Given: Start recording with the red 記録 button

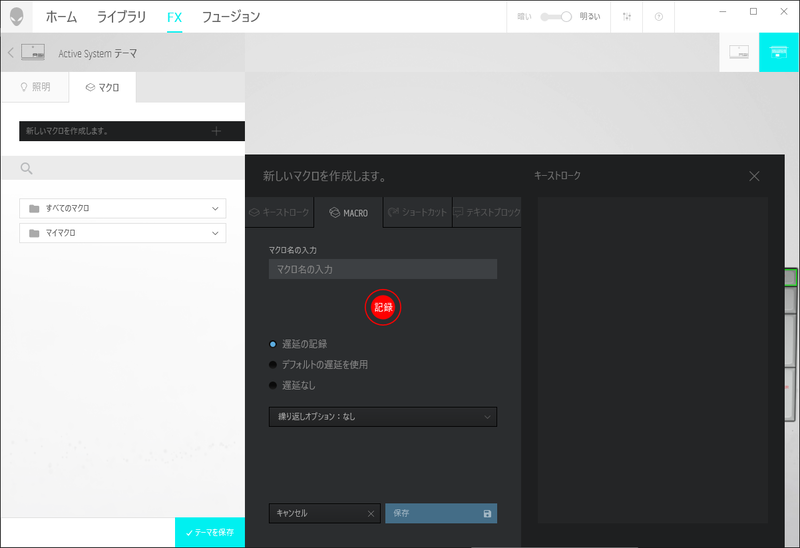Looking at the screenshot, I should coord(383,307).
